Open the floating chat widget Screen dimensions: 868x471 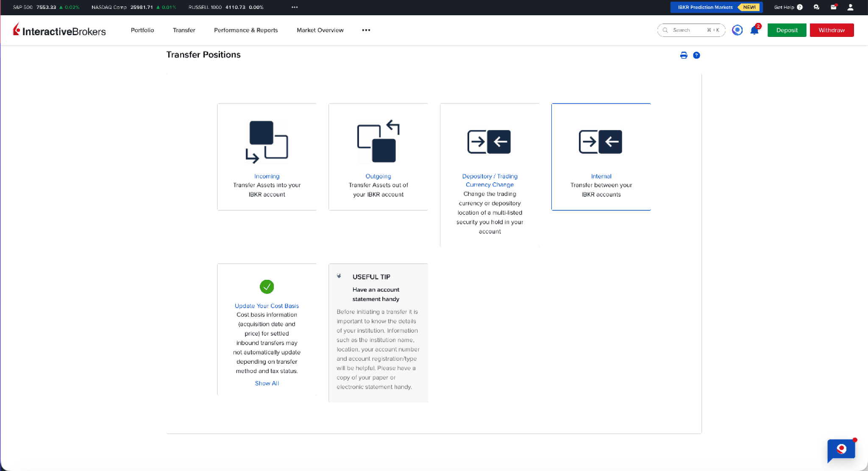[x=842, y=450]
